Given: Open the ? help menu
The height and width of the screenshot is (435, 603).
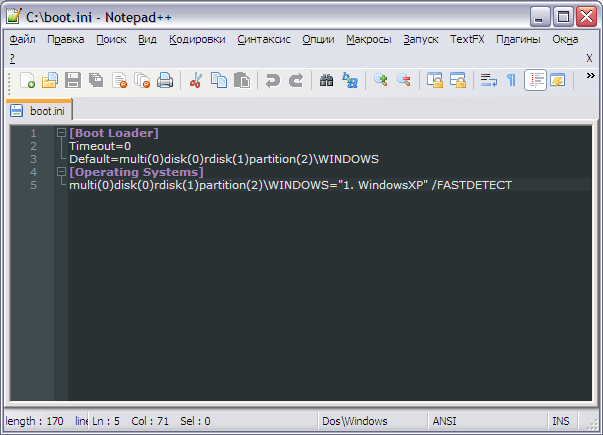Looking at the screenshot, I should 12,58.
